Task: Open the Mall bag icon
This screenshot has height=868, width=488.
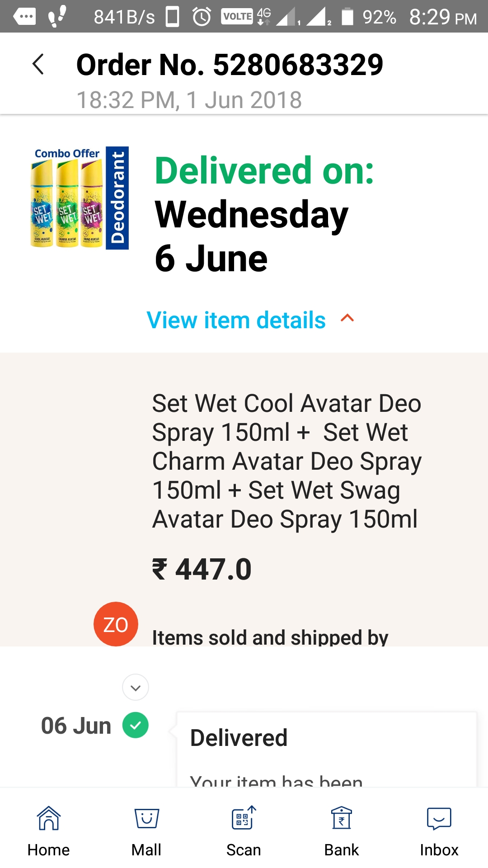Action: pos(146,818)
